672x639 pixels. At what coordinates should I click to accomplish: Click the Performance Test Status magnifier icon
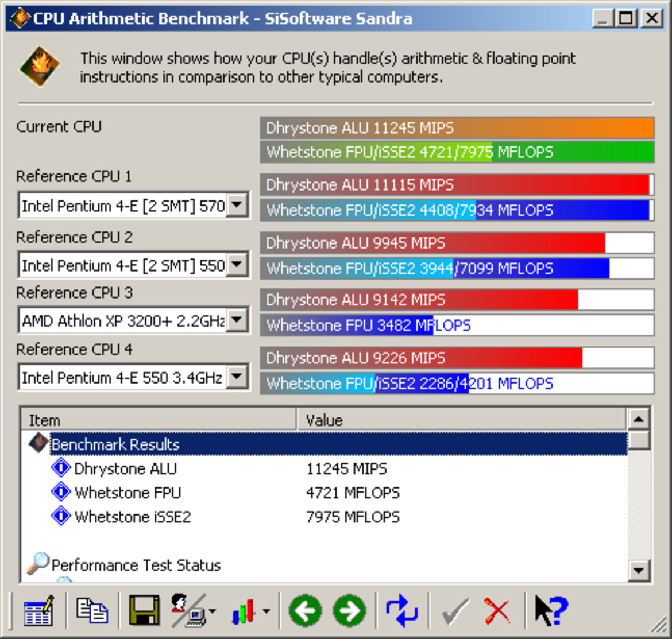38,563
